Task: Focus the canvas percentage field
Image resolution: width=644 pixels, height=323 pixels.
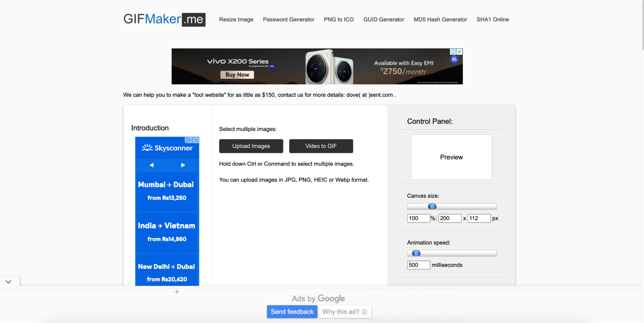Action: pos(418,218)
